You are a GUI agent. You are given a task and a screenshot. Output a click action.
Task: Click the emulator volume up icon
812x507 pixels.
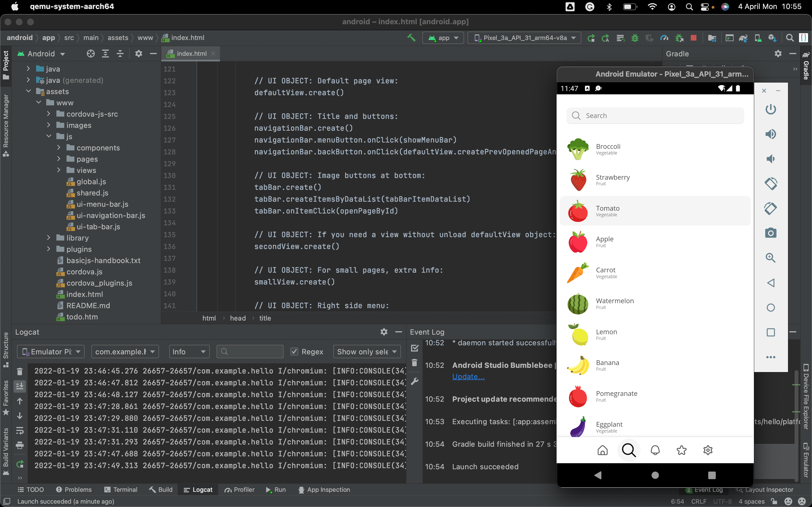pyautogui.click(x=770, y=134)
